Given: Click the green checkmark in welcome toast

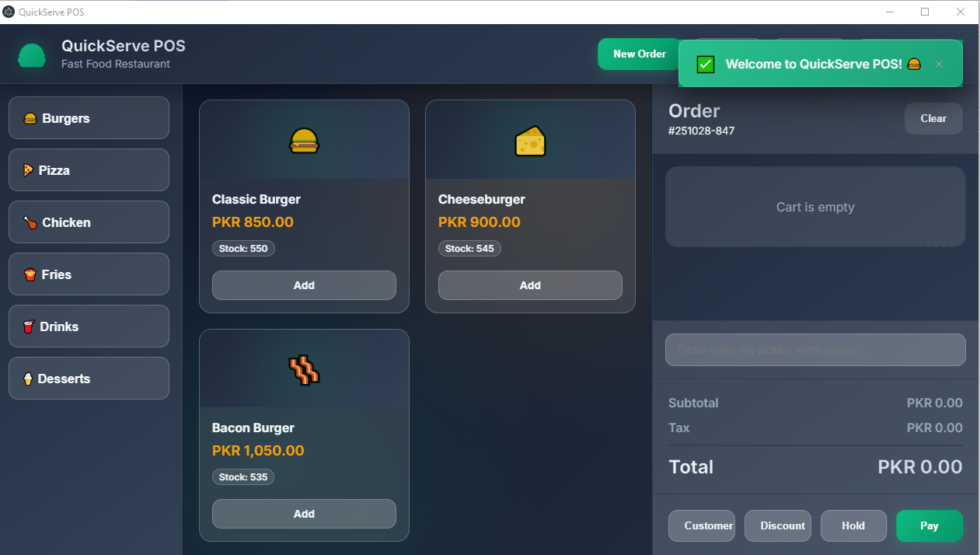Looking at the screenshot, I should point(705,64).
